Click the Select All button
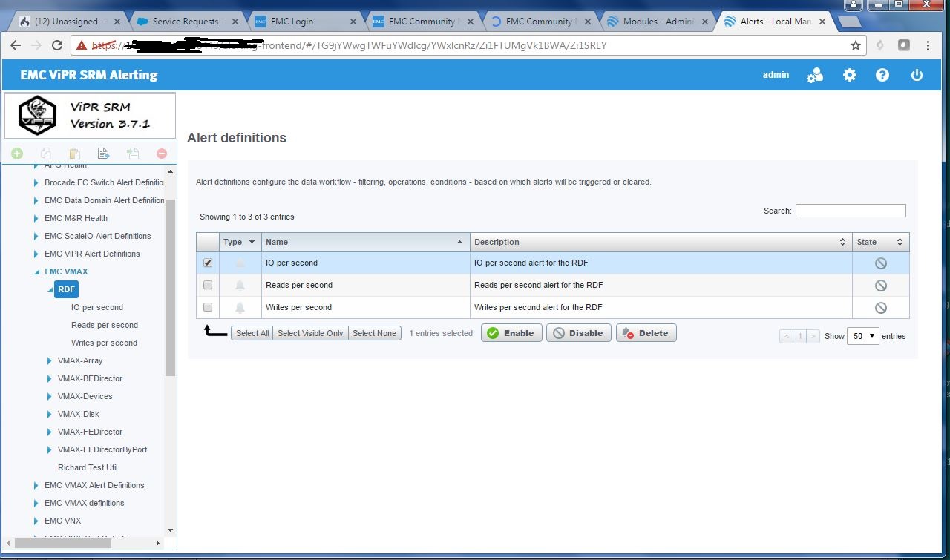The width and height of the screenshot is (950, 560). point(252,333)
